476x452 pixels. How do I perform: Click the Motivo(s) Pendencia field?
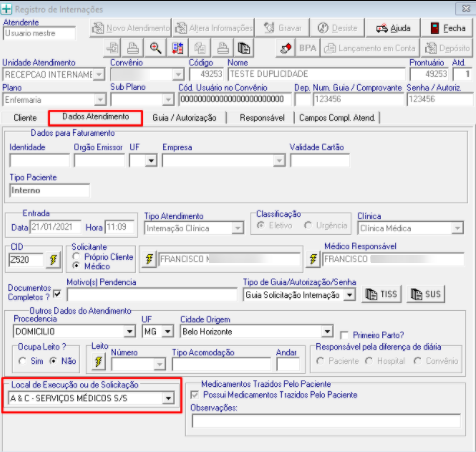[x=152, y=295]
